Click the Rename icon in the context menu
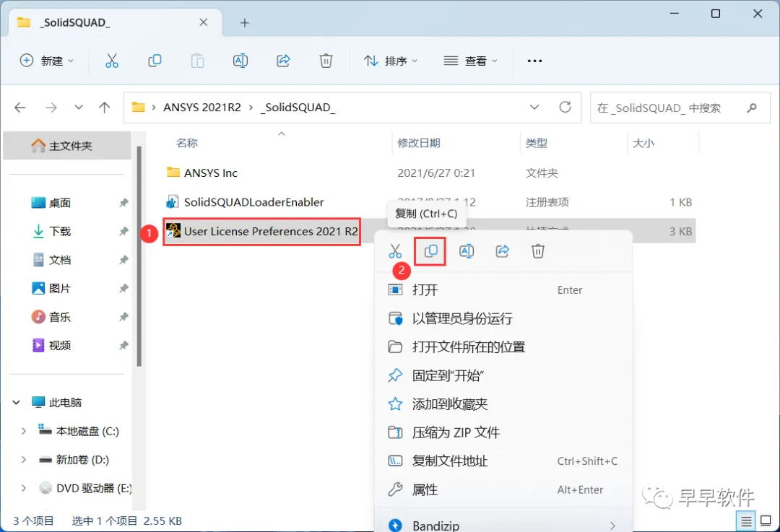This screenshot has width=780, height=532. [467, 251]
